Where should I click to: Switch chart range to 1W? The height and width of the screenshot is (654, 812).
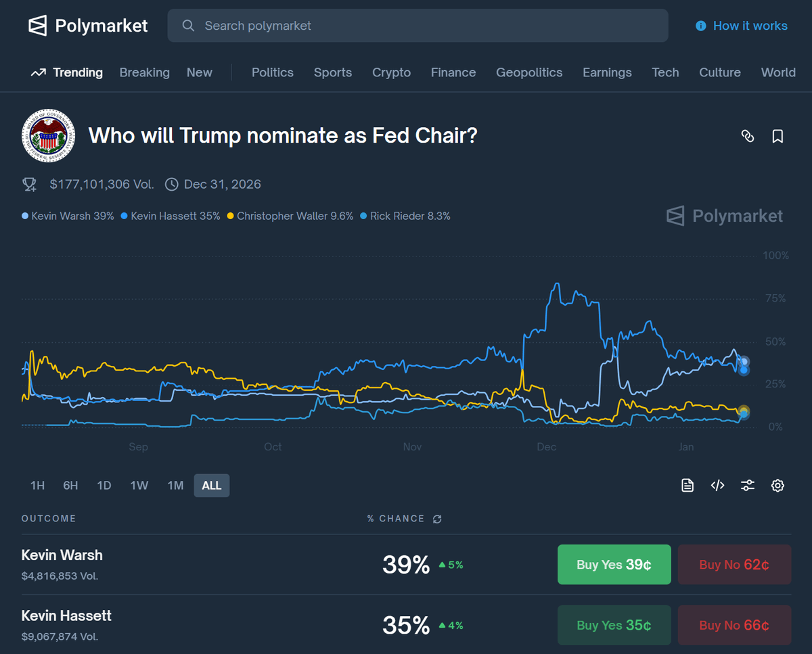pyautogui.click(x=139, y=486)
